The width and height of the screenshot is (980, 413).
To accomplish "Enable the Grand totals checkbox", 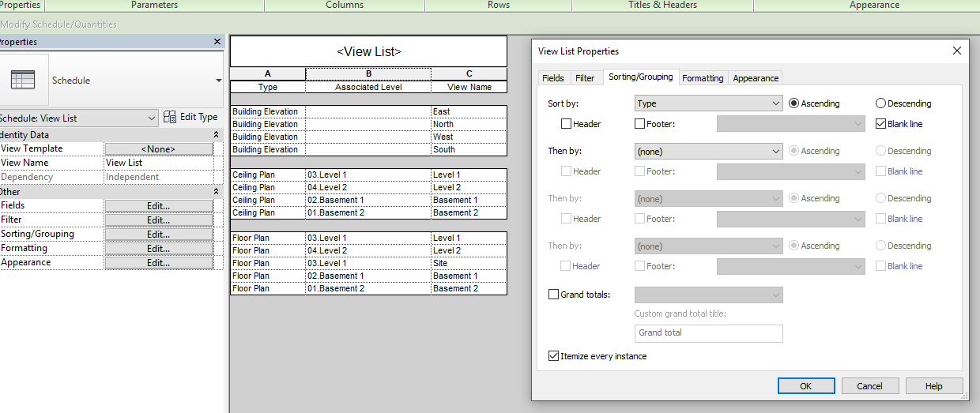I will tap(553, 295).
